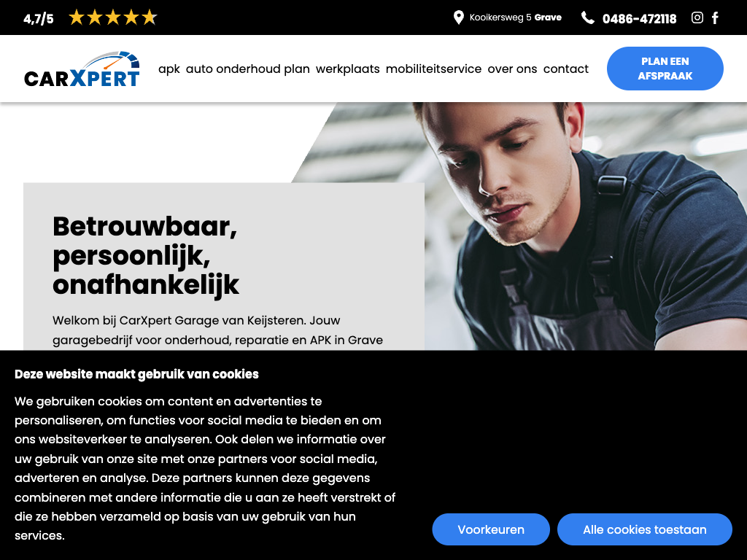The image size is (747, 560).
Task: Open the Kooikersweg 5 Grave address link
Action: click(516, 17)
